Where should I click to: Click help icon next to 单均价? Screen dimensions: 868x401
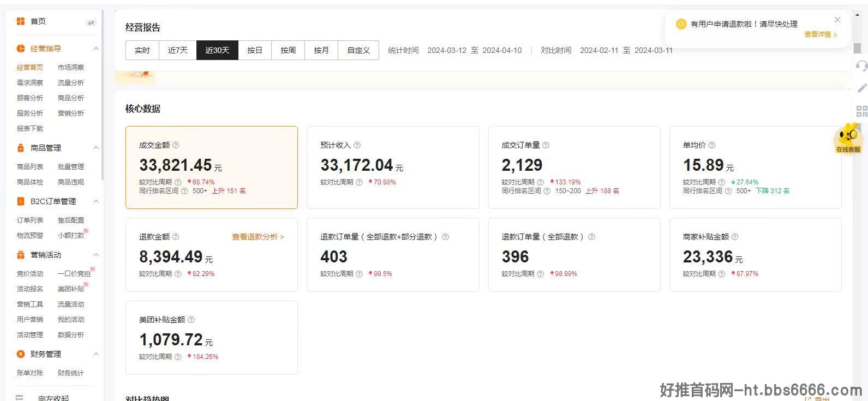711,145
